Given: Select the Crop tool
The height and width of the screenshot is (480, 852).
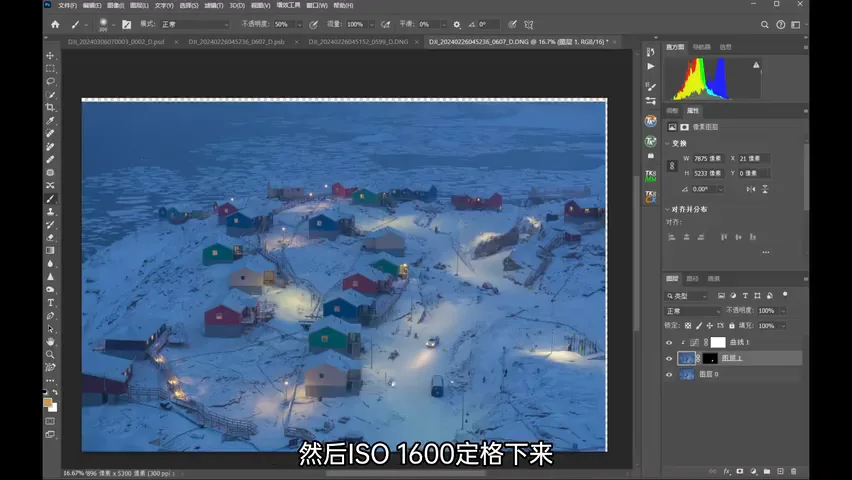Looking at the screenshot, I should click(50, 108).
